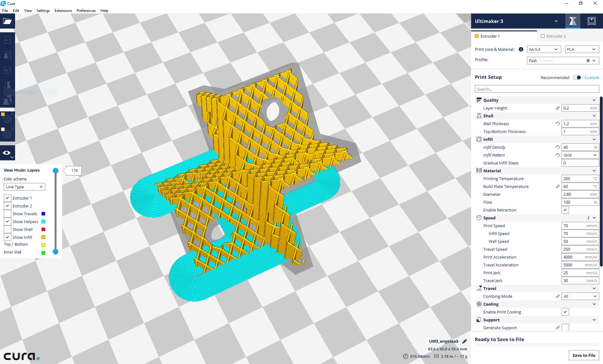The height and width of the screenshot is (364, 603).
Task: Edit job name with pencil icon
Action: coord(464,341)
